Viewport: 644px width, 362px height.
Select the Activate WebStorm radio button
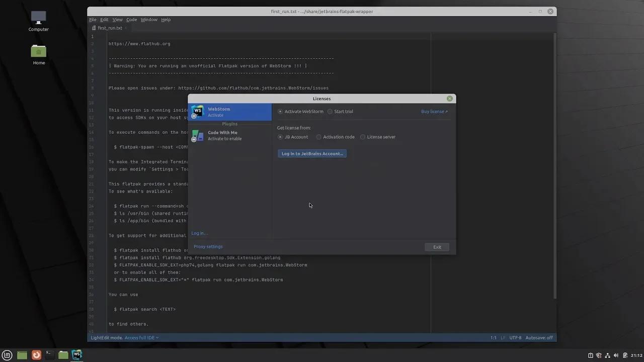280,111
